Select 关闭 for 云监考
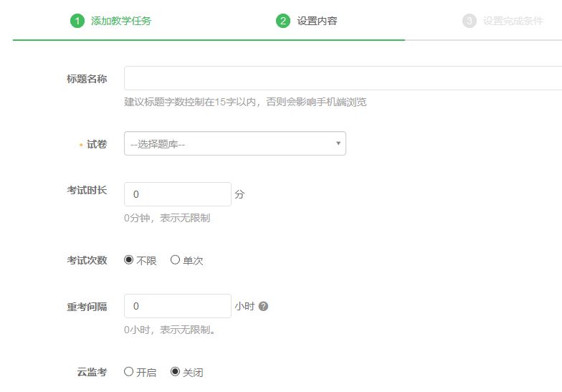The width and height of the screenshot is (562, 392). [175, 372]
